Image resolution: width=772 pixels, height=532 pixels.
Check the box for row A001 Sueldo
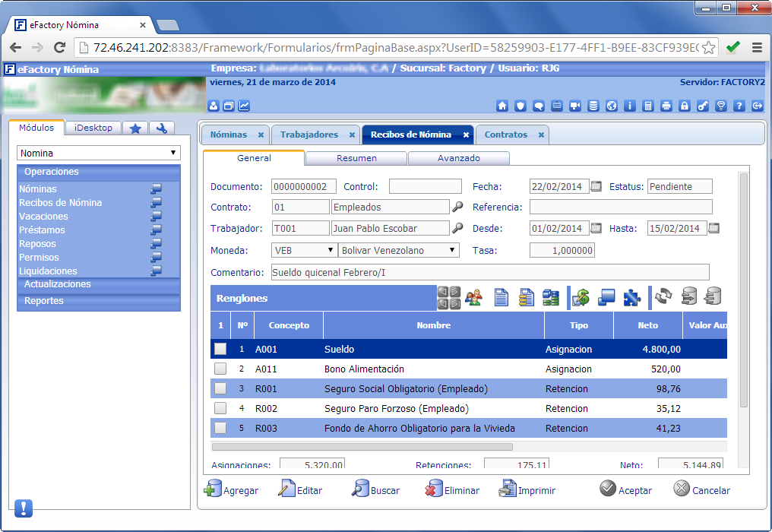coord(220,349)
